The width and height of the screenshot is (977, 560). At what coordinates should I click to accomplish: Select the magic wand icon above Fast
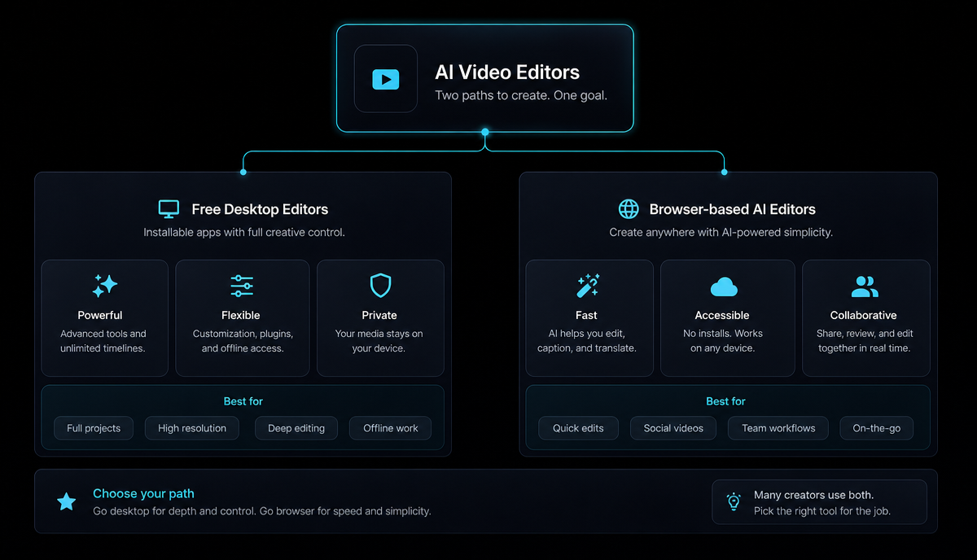pos(587,286)
